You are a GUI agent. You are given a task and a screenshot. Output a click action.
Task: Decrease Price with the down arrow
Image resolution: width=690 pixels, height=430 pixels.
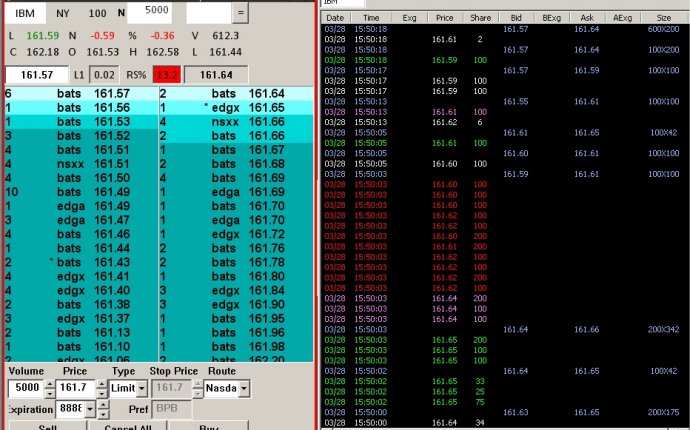tap(102, 393)
